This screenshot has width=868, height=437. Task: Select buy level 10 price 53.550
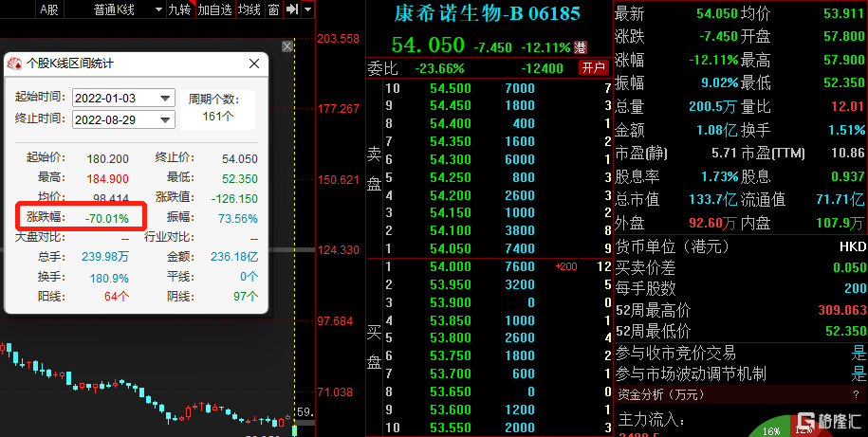coord(450,428)
